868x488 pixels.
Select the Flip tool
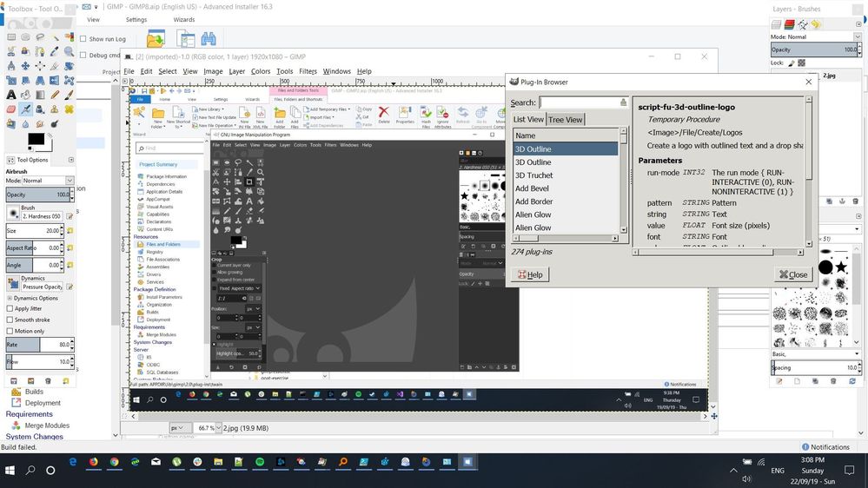[x=55, y=80]
